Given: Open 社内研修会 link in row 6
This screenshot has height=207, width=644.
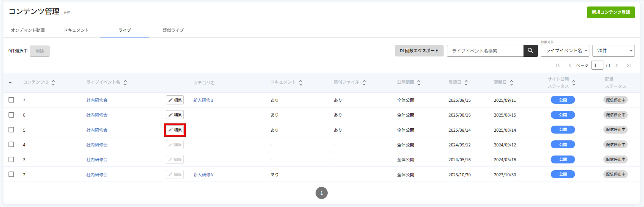Looking at the screenshot, I should (x=97, y=115).
